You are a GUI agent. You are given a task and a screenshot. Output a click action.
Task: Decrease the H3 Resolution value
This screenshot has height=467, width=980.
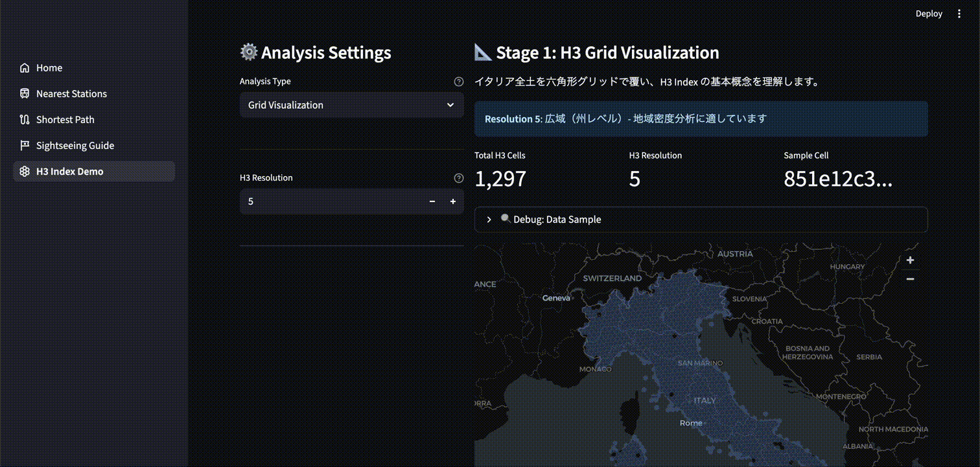click(x=432, y=201)
